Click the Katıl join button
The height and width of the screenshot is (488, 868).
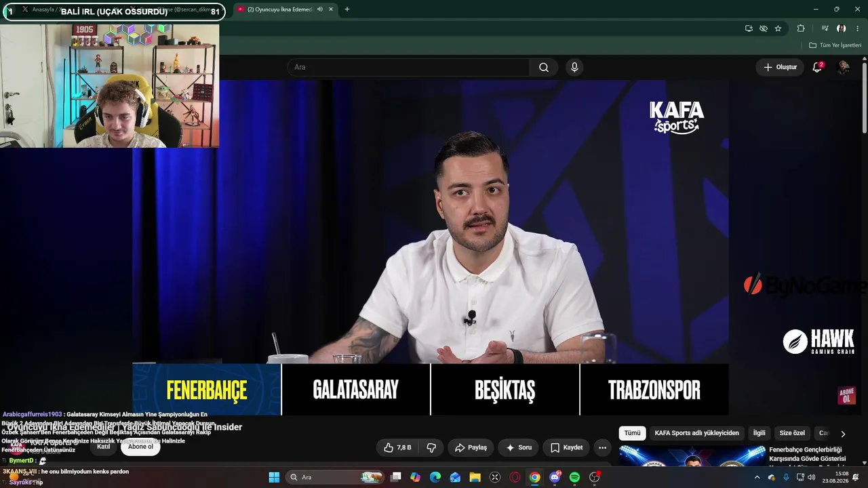click(103, 447)
